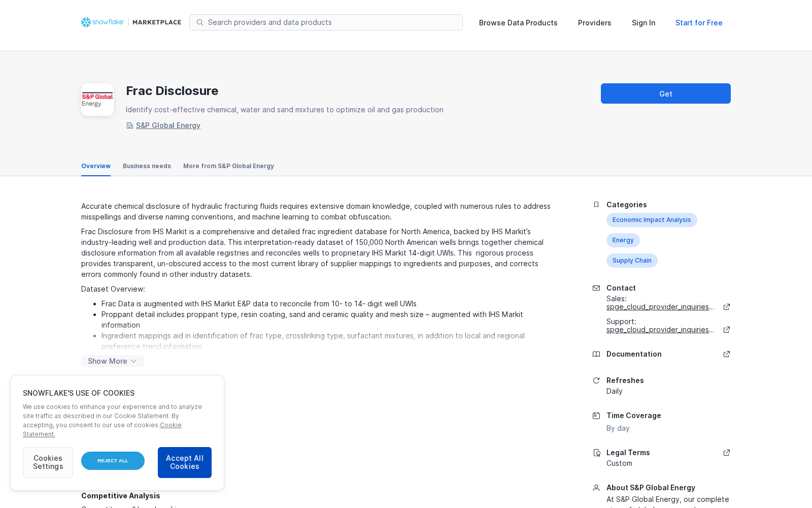Click the By day time coverage value

(x=618, y=428)
